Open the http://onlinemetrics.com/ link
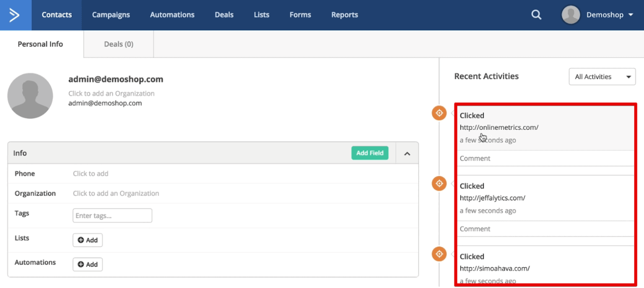 tap(499, 127)
